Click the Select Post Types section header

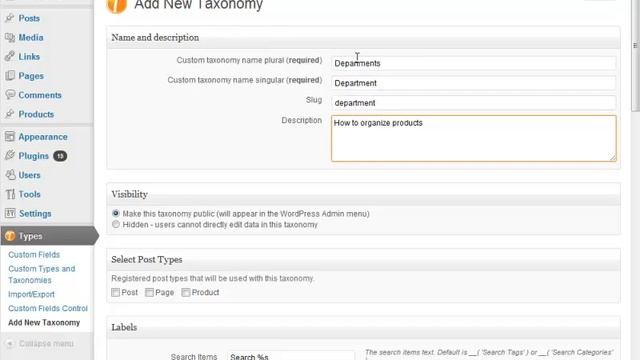click(363, 260)
